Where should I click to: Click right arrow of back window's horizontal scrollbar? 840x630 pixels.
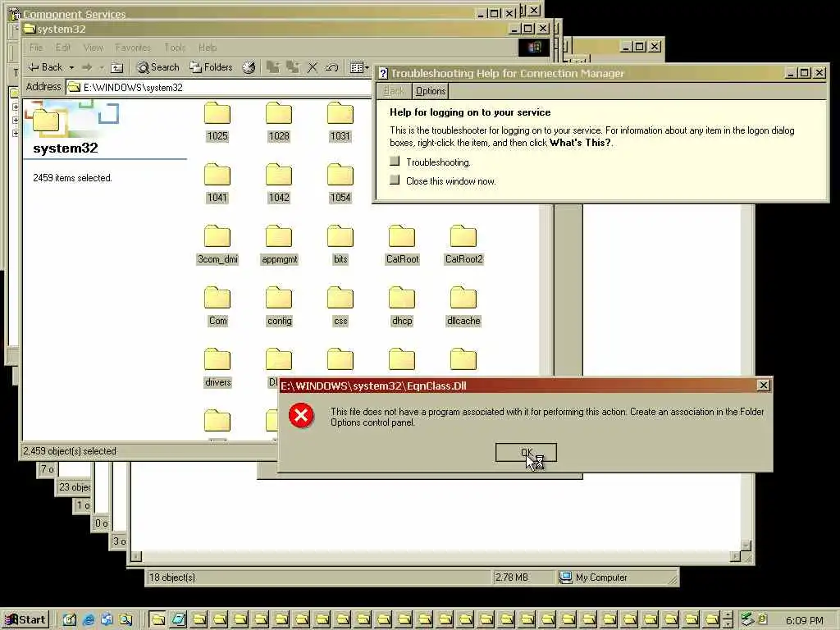735,557
